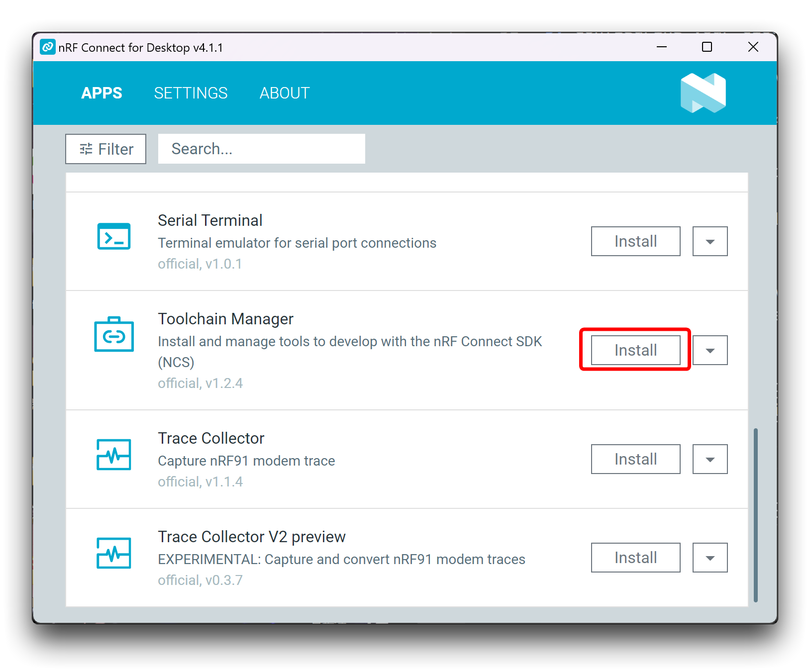Minimize the nRF Connect window

pyautogui.click(x=662, y=47)
